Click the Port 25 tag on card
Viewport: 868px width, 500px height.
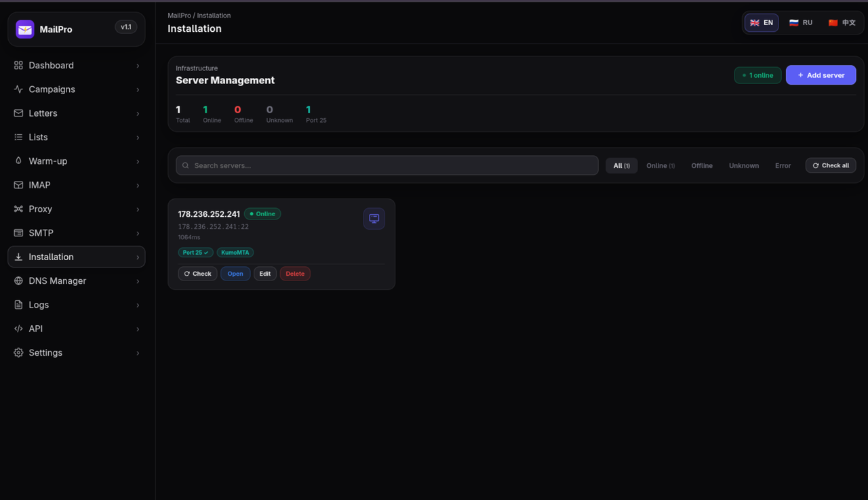195,252
